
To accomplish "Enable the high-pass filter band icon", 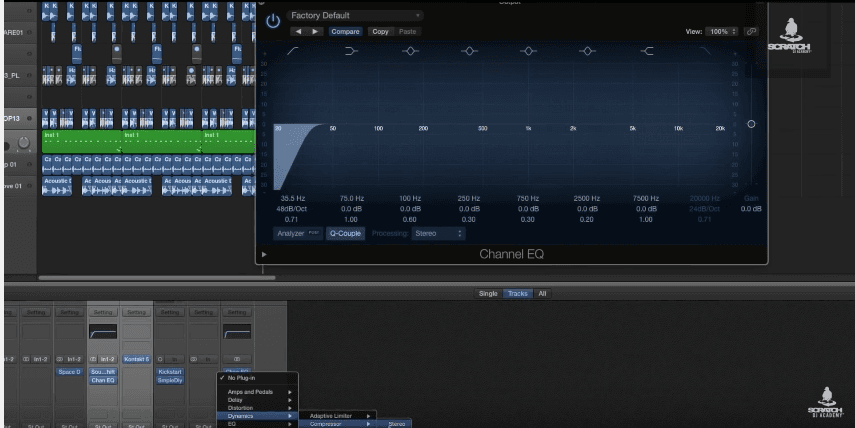I will [x=293, y=51].
